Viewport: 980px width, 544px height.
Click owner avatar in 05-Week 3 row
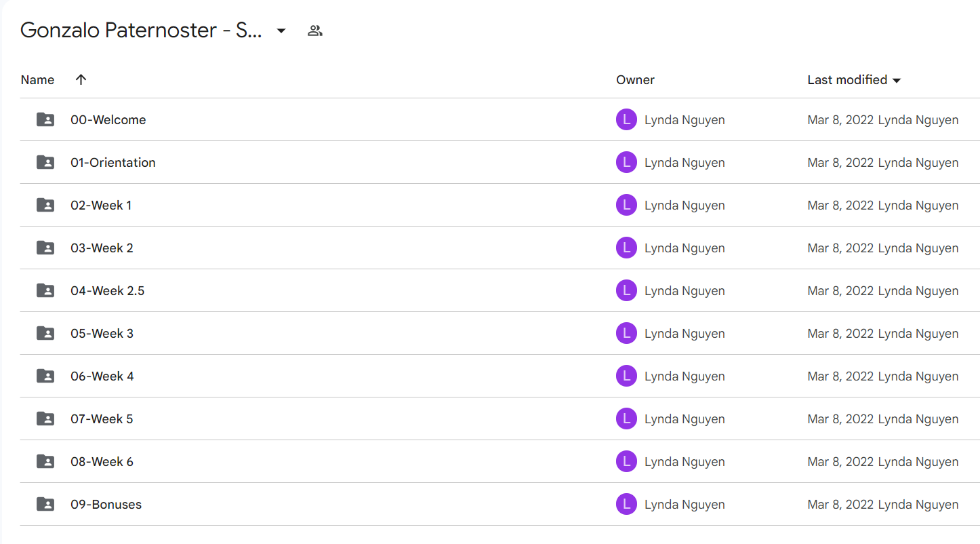pos(626,333)
